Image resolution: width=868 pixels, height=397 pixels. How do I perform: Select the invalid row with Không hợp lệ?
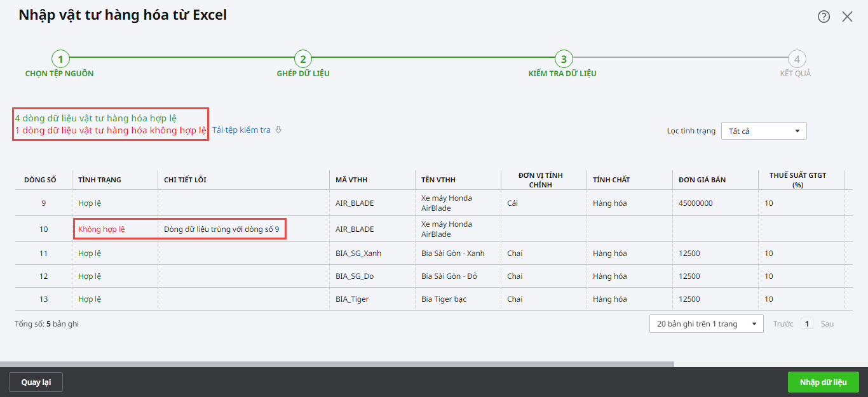click(x=102, y=229)
